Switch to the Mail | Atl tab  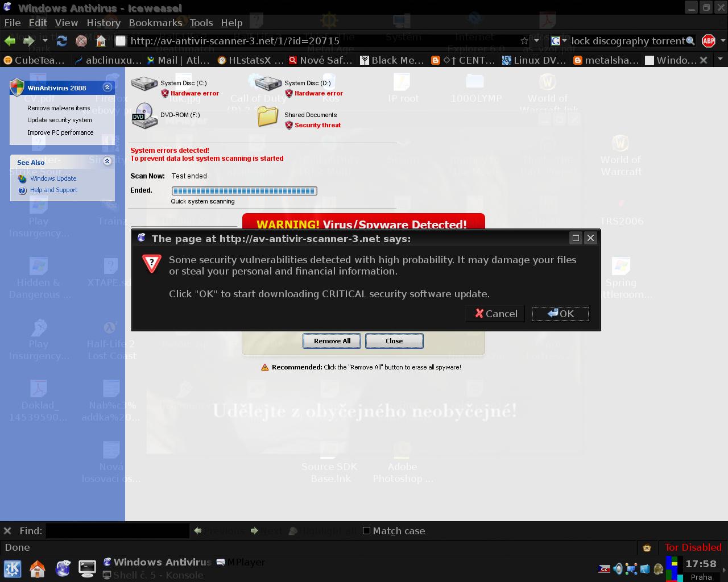[179, 60]
